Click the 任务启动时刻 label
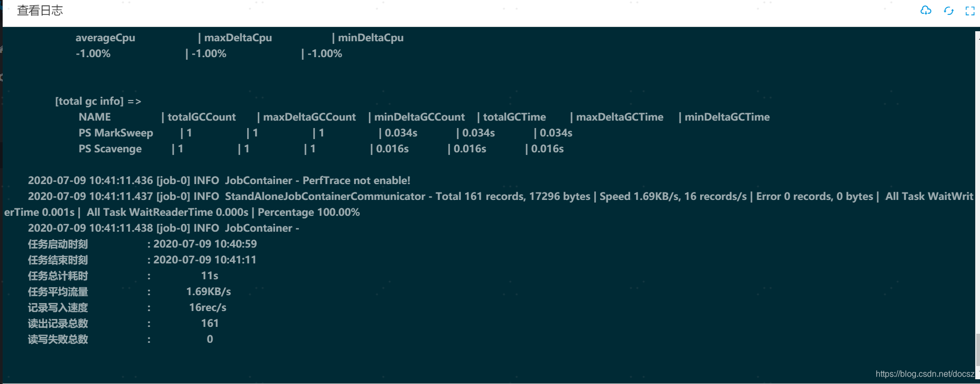 click(x=58, y=244)
